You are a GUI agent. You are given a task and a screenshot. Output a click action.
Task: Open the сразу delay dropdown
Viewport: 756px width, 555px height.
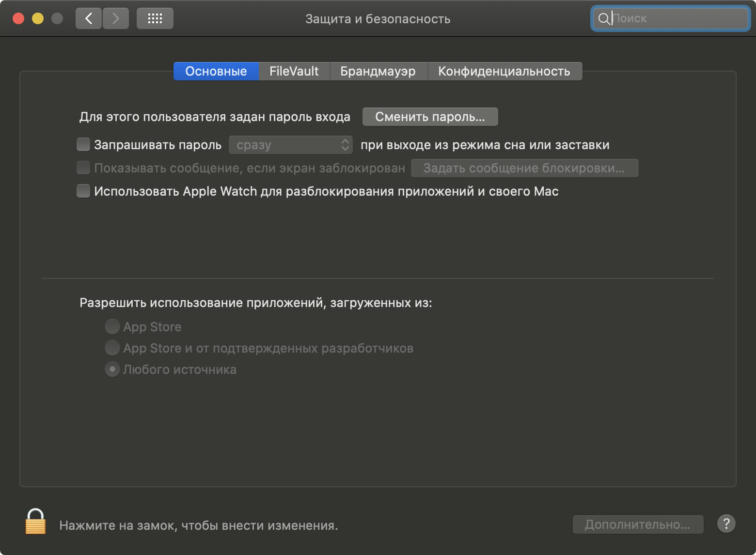click(291, 145)
